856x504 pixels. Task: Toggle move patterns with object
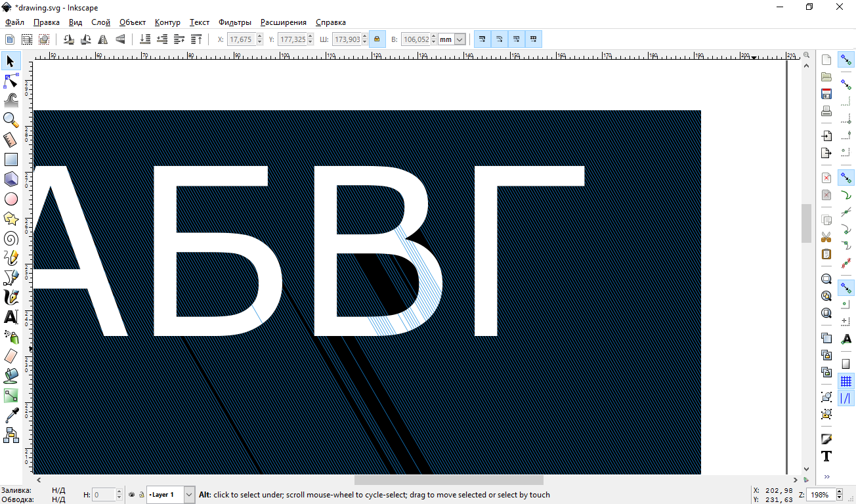click(x=534, y=39)
